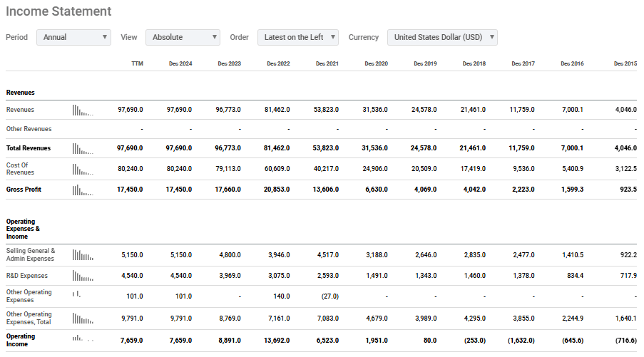Image resolution: width=644 pixels, height=357 pixels.
Task: Click the Dec 2022 Operating Income value 13,692.0
Action: pos(277,341)
